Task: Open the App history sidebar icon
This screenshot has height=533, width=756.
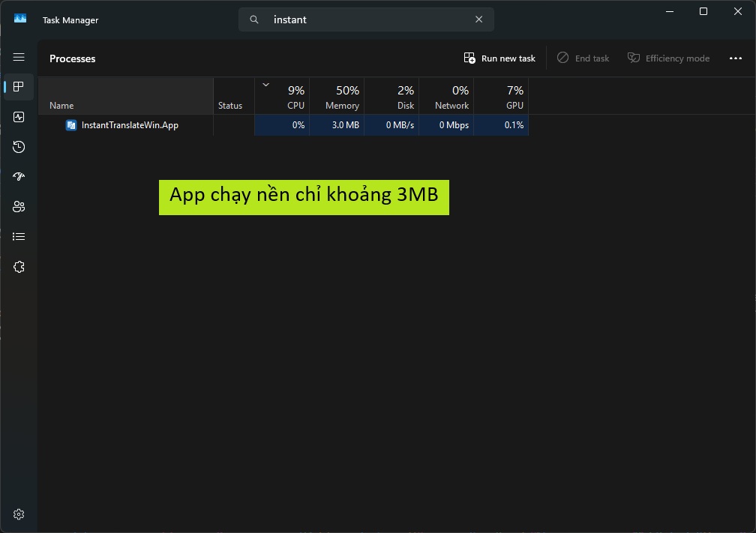Action: tap(19, 147)
